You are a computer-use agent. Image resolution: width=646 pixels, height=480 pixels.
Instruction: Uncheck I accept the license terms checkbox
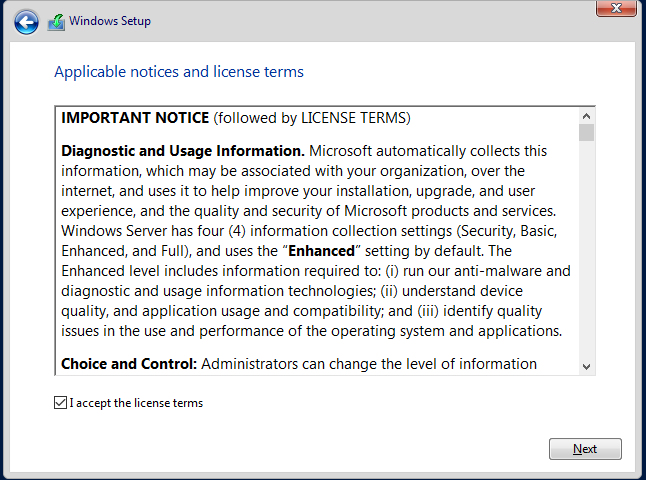click(60, 403)
